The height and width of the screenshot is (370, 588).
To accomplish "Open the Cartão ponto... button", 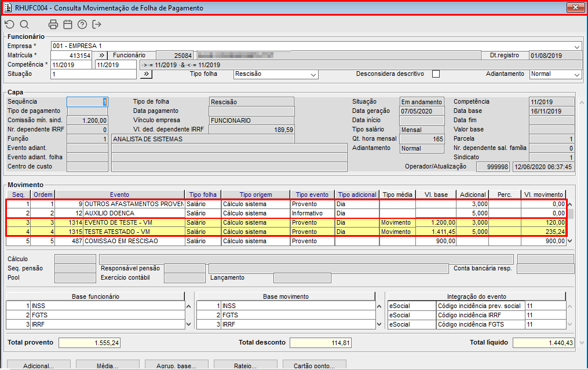I will (x=315, y=365).
